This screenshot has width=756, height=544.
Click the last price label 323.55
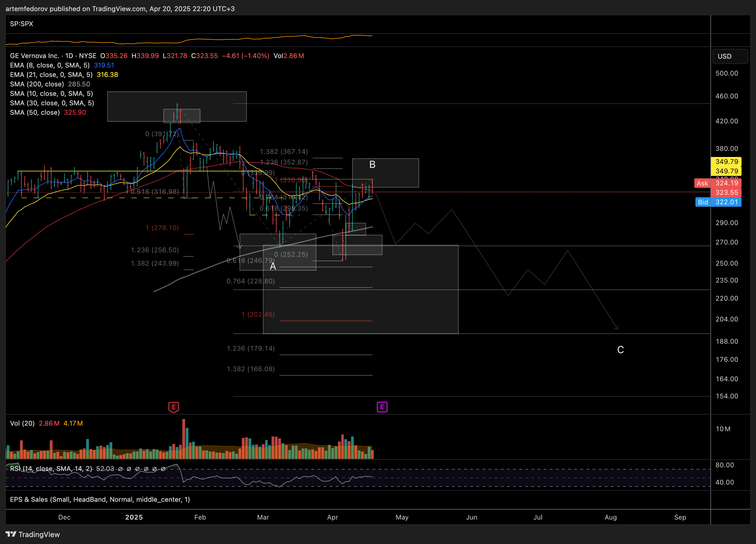(x=726, y=193)
